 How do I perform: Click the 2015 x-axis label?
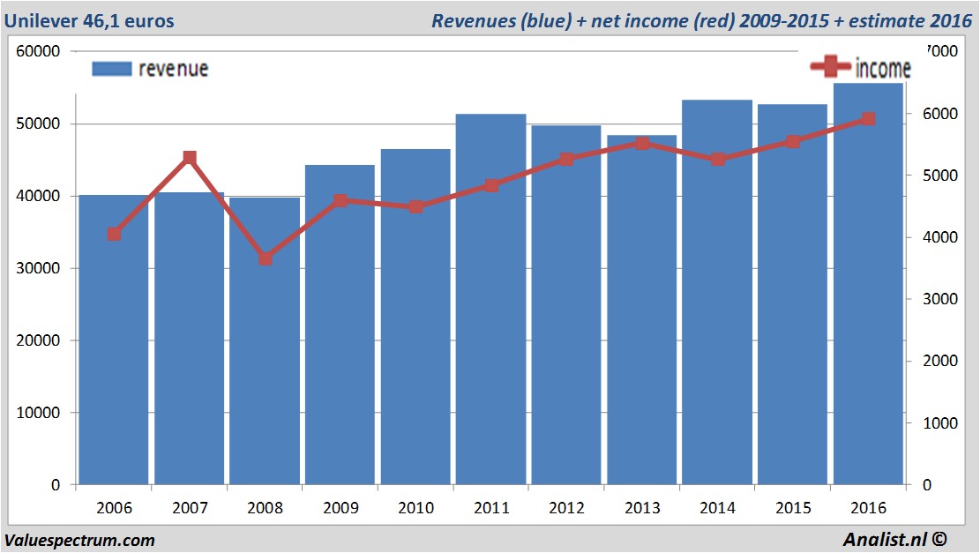(x=793, y=507)
